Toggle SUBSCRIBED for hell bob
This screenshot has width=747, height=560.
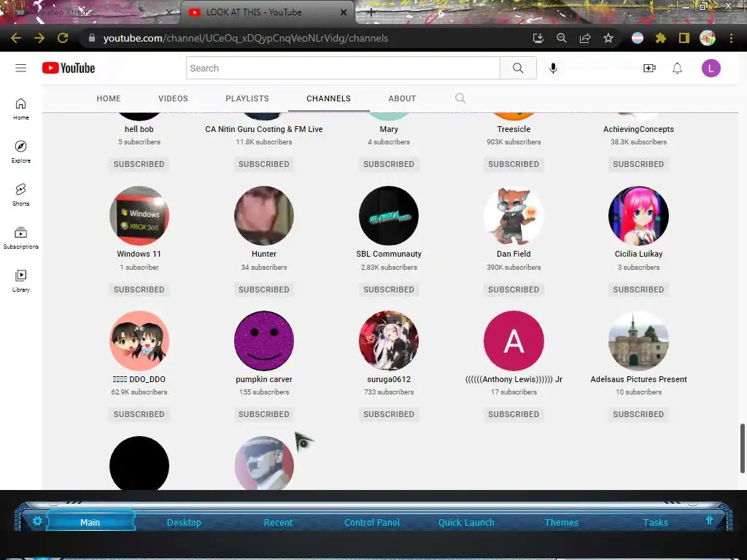139,164
